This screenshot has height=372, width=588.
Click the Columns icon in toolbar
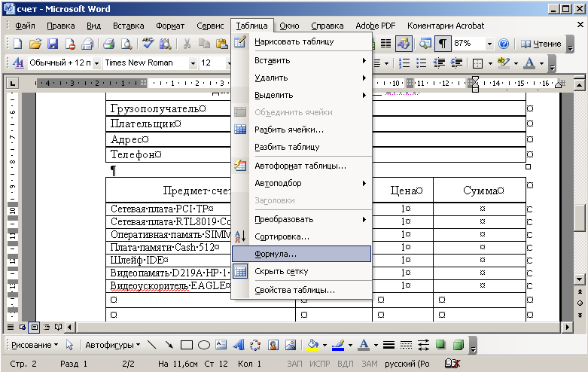(x=386, y=44)
